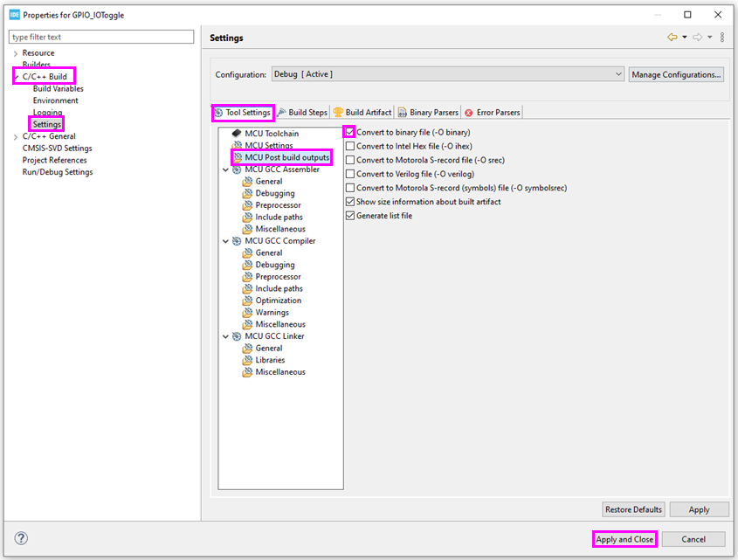Open the back navigation arrow in Settings header
Viewport: 738px width, 560px height.
(672, 38)
